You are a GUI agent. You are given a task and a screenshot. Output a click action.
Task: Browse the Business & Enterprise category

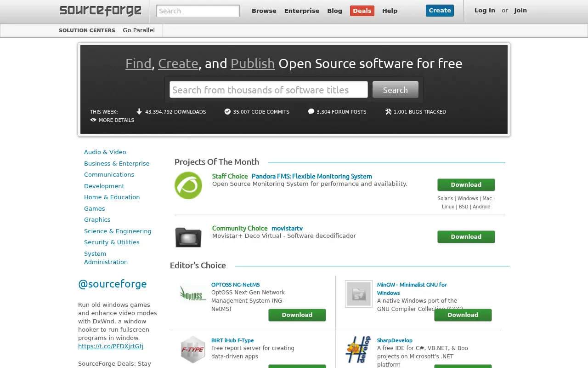(x=117, y=164)
